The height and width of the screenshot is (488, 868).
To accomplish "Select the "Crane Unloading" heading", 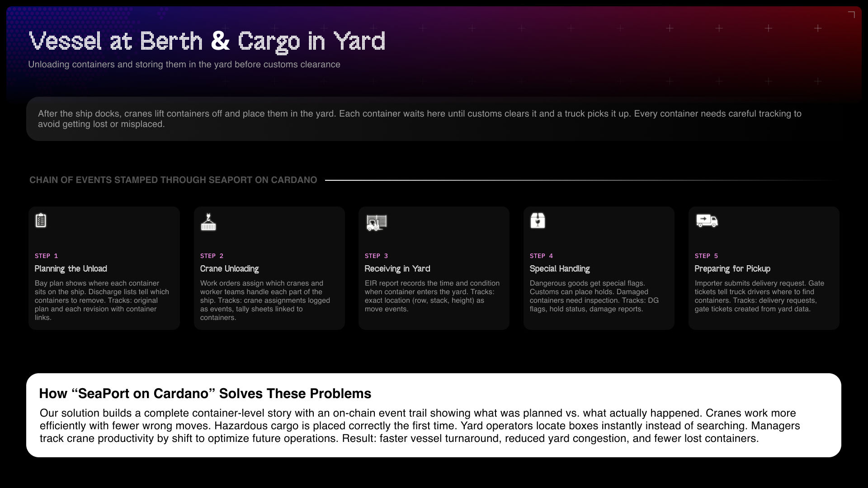I will (229, 269).
